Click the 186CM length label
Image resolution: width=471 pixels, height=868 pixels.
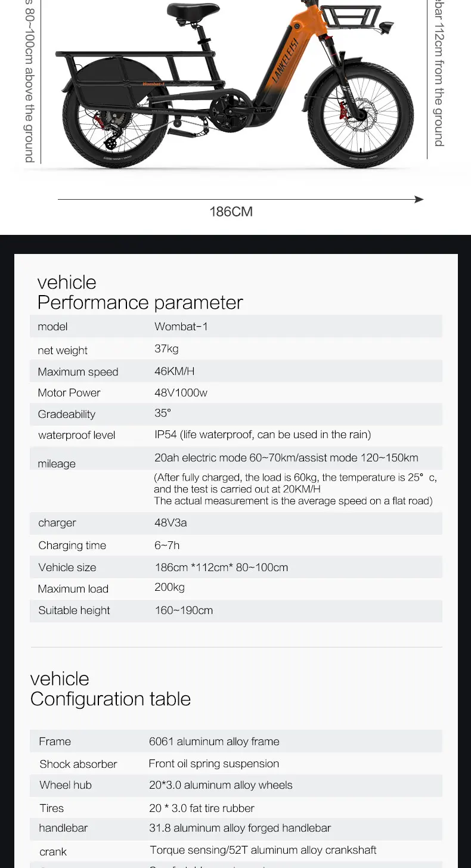231,212
